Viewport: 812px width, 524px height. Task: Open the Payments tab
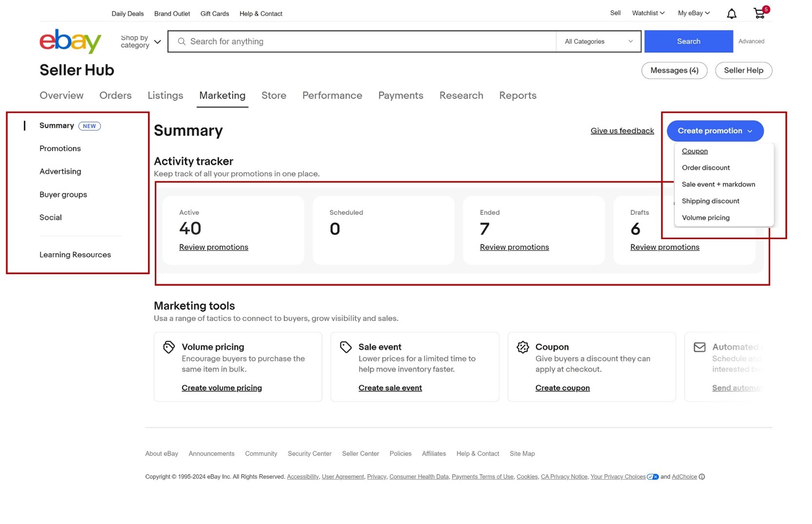tap(401, 96)
